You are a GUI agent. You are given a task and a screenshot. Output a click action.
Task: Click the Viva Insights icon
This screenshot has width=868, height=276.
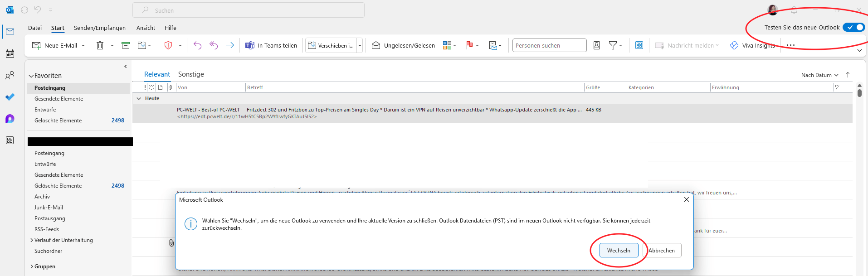734,45
